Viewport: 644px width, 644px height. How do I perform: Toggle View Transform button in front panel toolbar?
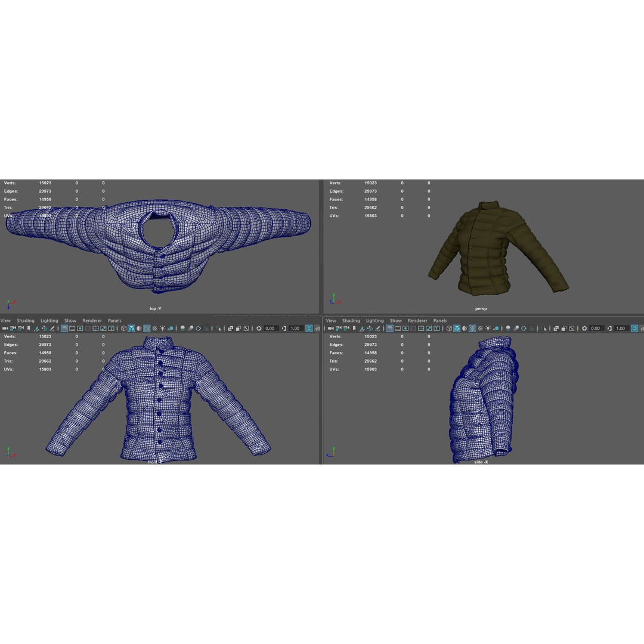pos(309,328)
